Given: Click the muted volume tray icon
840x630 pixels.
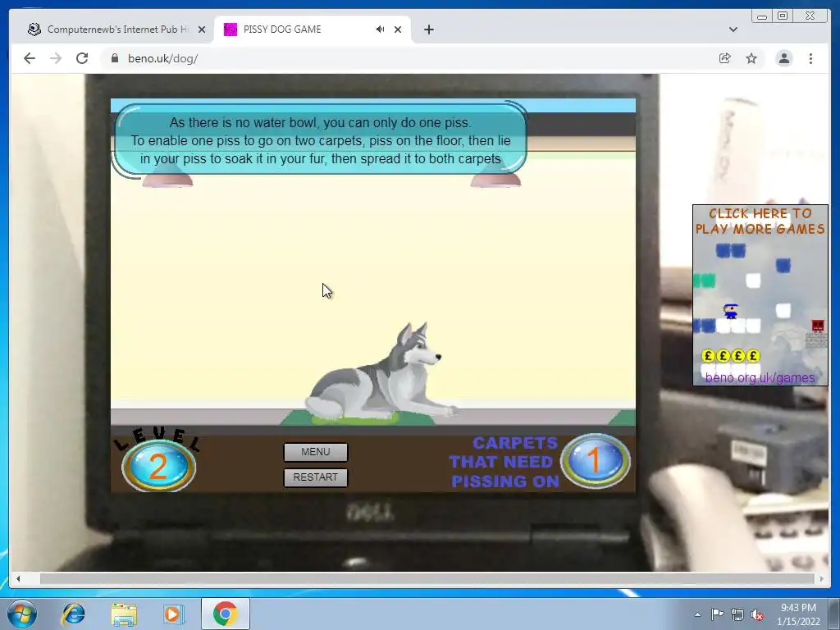Looking at the screenshot, I should click(757, 614).
